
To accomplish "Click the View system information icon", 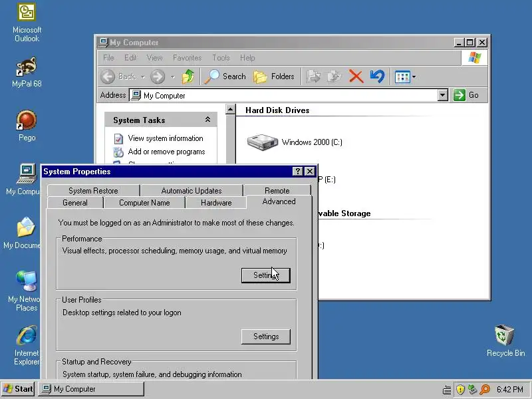I will [x=118, y=139].
